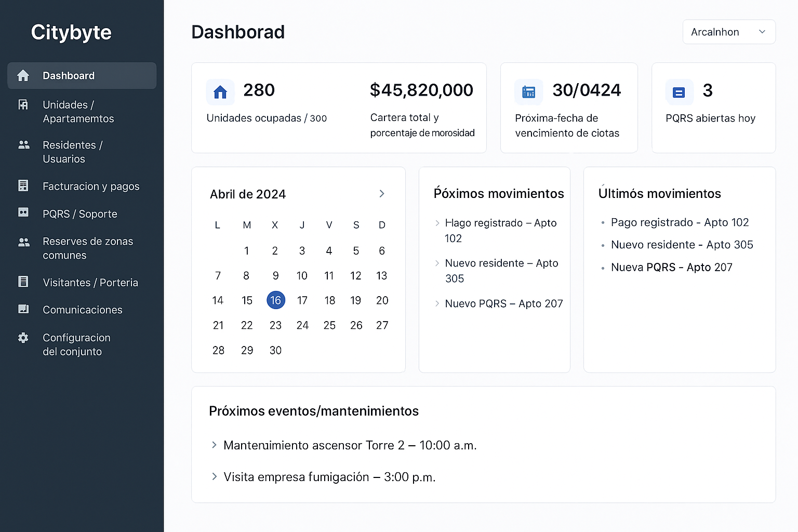798x532 pixels.
Task: Select day 24 in the April calendar
Action: tap(302, 325)
